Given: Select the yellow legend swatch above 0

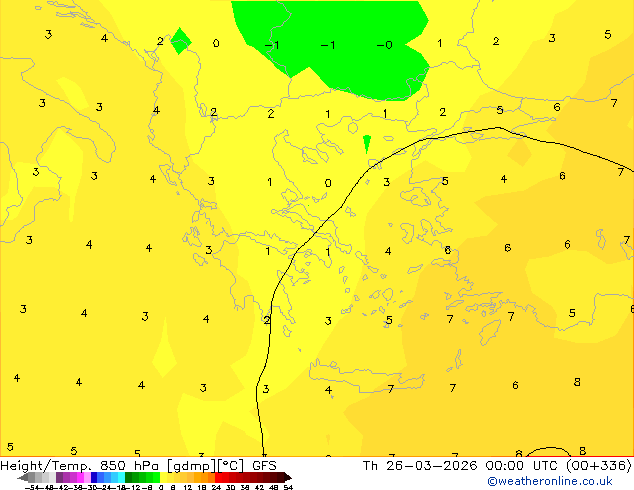Looking at the screenshot, I should (163, 477).
